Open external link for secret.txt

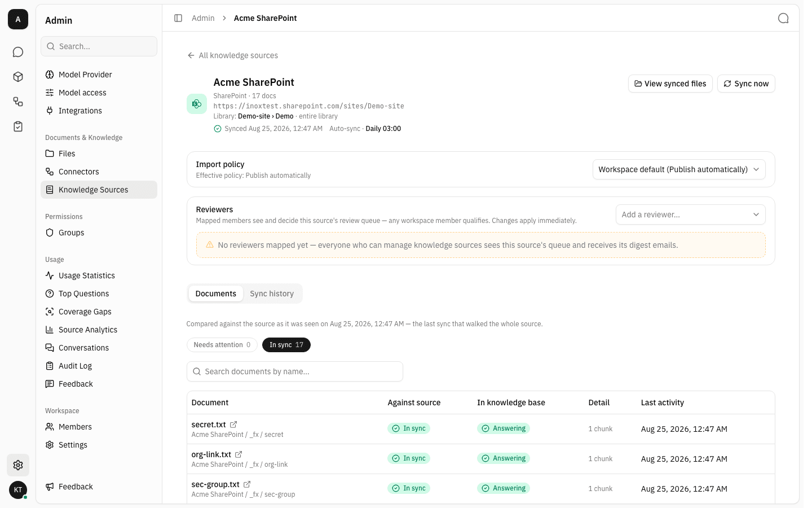[x=233, y=424]
